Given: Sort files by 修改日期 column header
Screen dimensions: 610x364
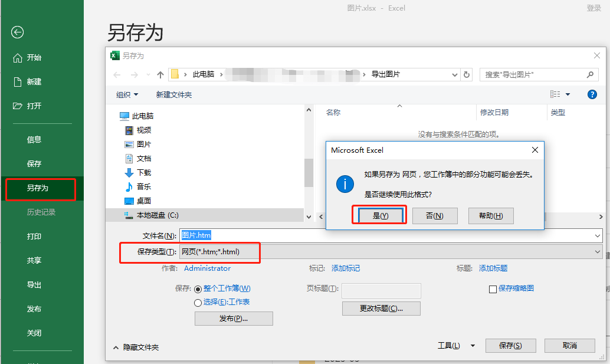Looking at the screenshot, I should tap(494, 113).
